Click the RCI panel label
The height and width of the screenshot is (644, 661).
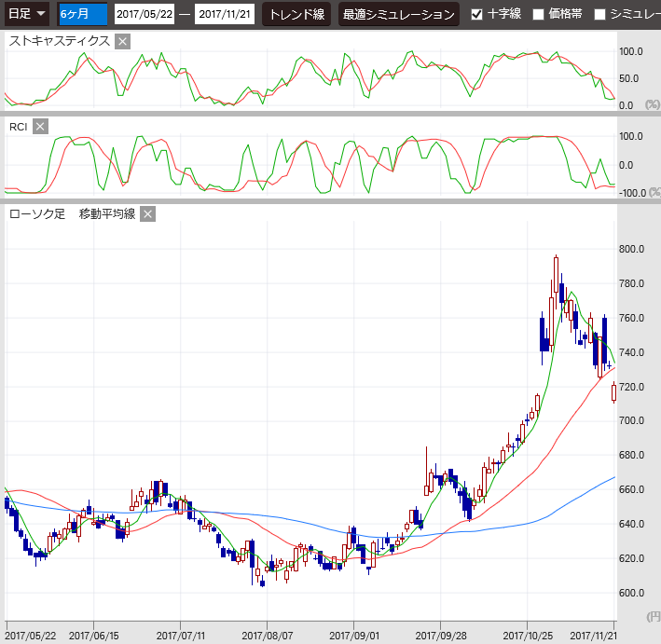click(18, 127)
